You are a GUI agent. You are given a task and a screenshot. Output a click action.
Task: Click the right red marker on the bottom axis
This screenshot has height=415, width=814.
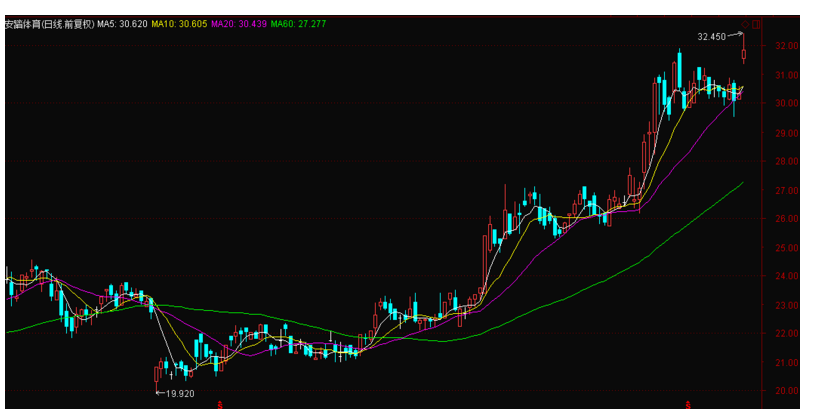tap(688, 405)
